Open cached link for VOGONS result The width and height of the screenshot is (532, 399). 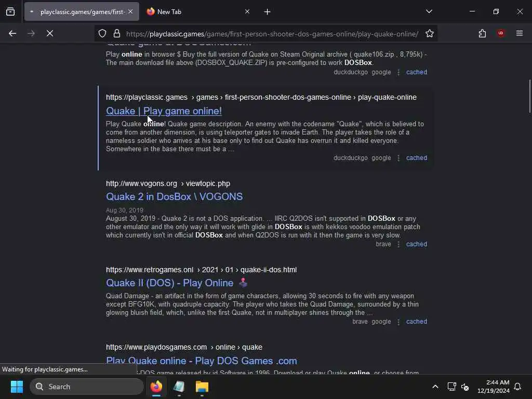(417, 244)
